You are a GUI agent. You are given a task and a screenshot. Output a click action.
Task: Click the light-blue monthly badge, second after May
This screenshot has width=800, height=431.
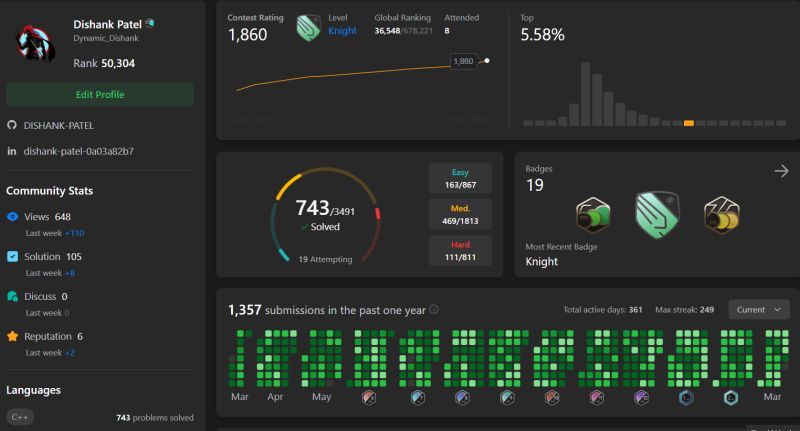[x=418, y=397]
